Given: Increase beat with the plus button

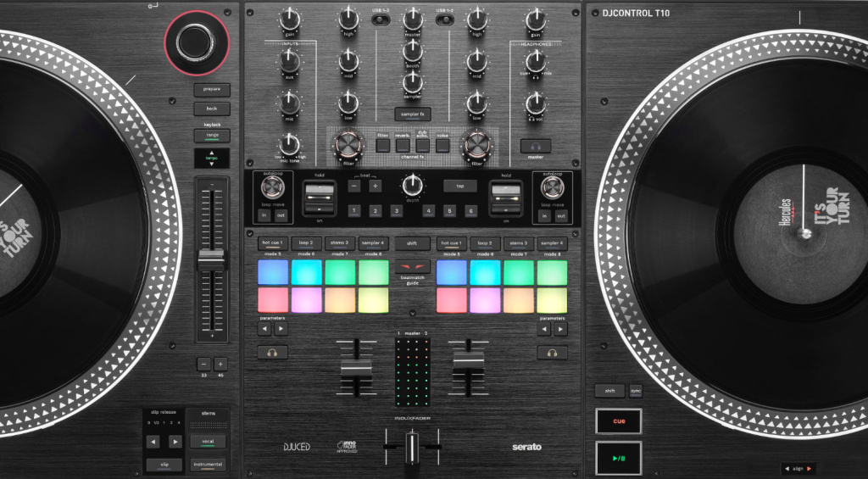Looking at the screenshot, I should (376, 186).
